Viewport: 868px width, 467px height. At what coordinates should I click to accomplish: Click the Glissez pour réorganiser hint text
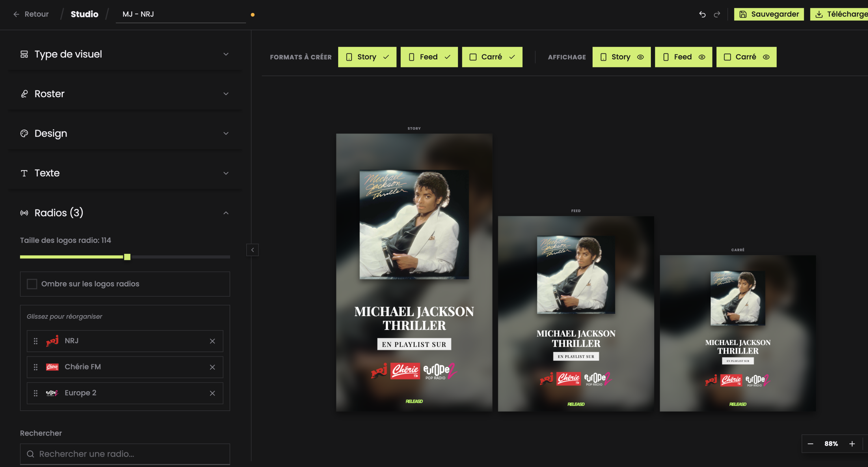[x=64, y=316]
